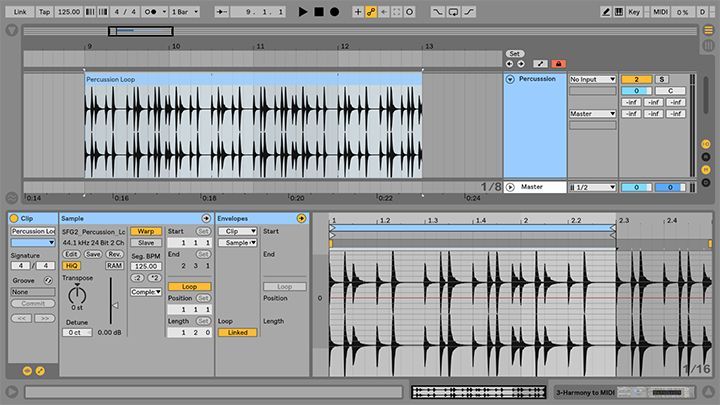Image resolution: width=720 pixels, height=405 pixels.
Task: Click the sample Edit button
Action: pos(71,254)
